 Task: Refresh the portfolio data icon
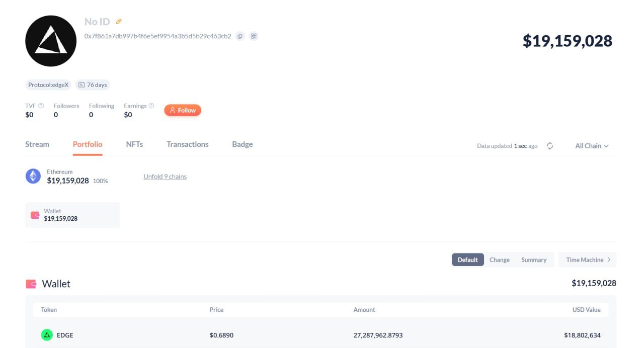550,146
